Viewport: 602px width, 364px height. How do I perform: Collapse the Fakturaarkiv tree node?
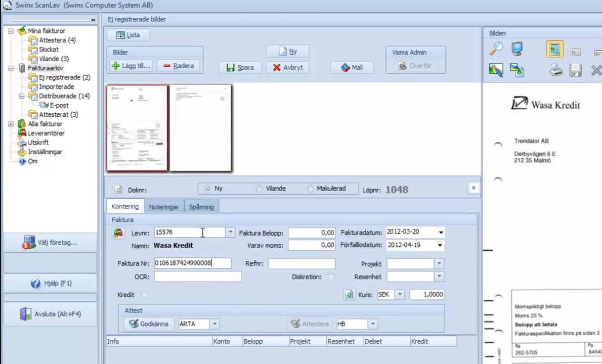click(x=11, y=68)
